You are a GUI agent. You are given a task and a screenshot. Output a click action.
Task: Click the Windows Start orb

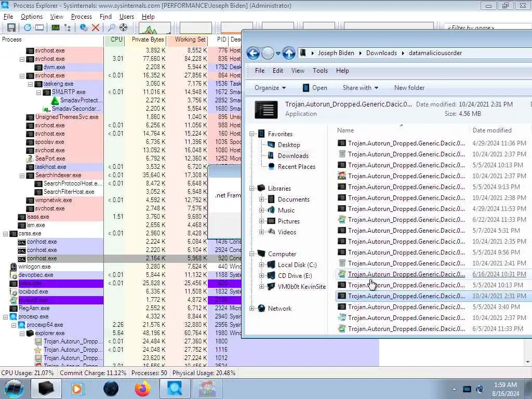click(x=14, y=389)
